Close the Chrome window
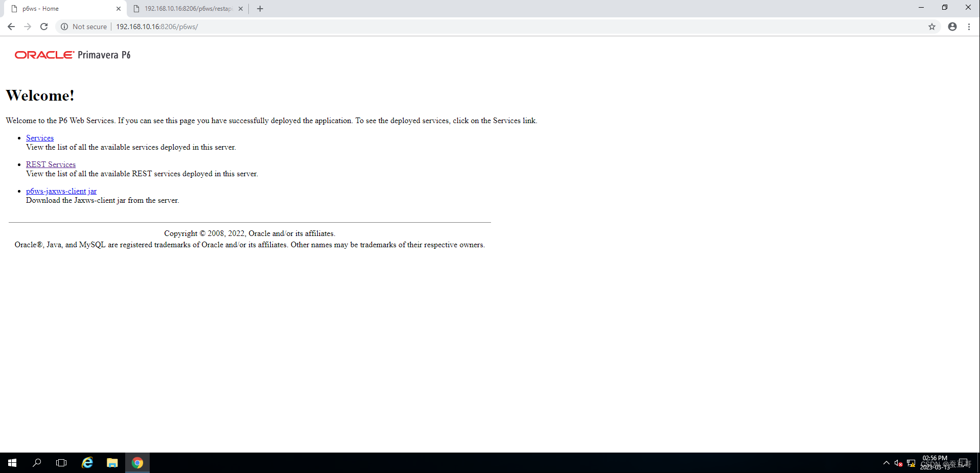Screen dimensions: 980x473 pyautogui.click(x=968, y=7)
